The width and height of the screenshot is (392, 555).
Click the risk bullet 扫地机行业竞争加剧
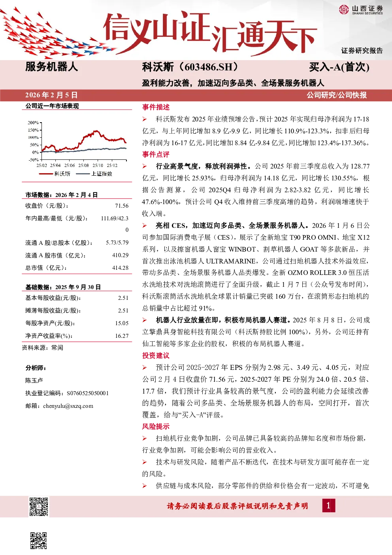tap(256, 444)
